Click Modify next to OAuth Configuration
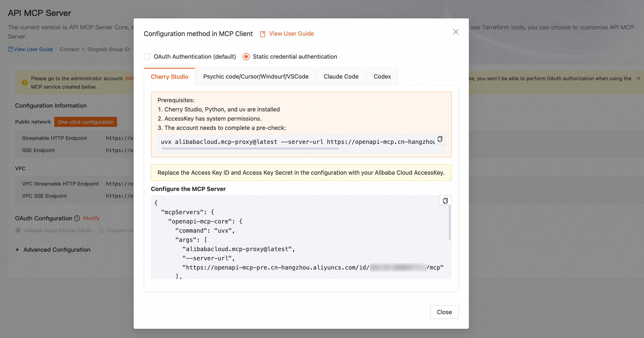 point(91,218)
